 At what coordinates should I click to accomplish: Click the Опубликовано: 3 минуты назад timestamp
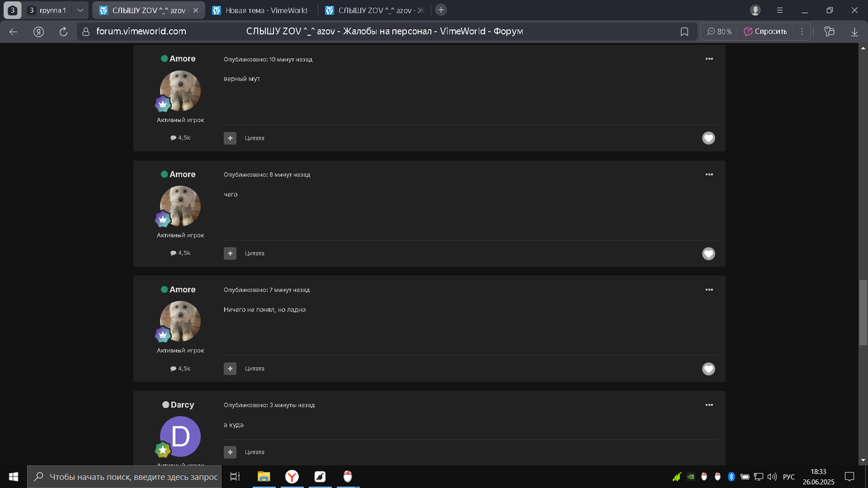(269, 405)
